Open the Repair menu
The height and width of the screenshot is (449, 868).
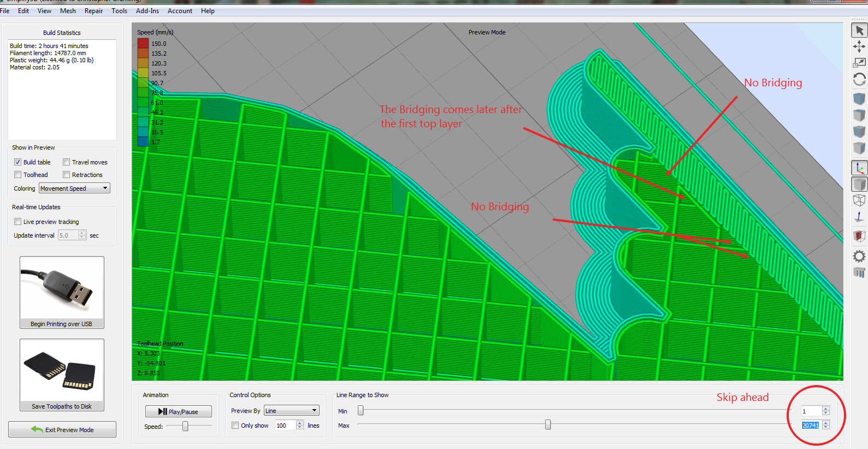point(93,11)
